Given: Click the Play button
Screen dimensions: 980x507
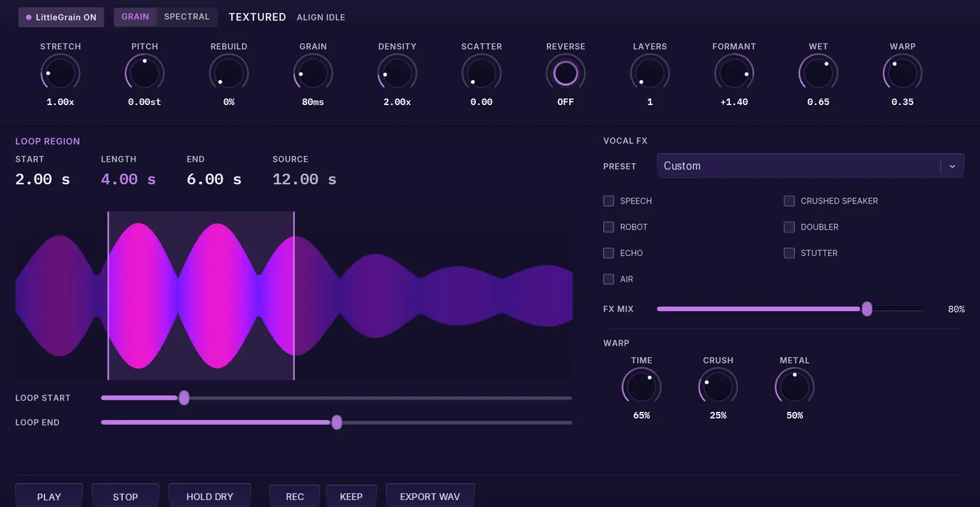Looking at the screenshot, I should pyautogui.click(x=49, y=496).
